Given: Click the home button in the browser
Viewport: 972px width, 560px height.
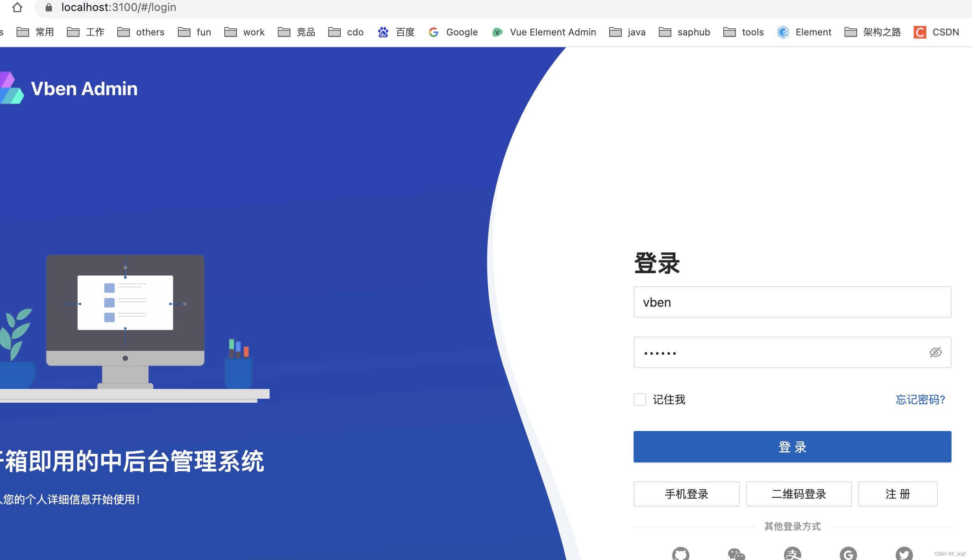Looking at the screenshot, I should [17, 7].
